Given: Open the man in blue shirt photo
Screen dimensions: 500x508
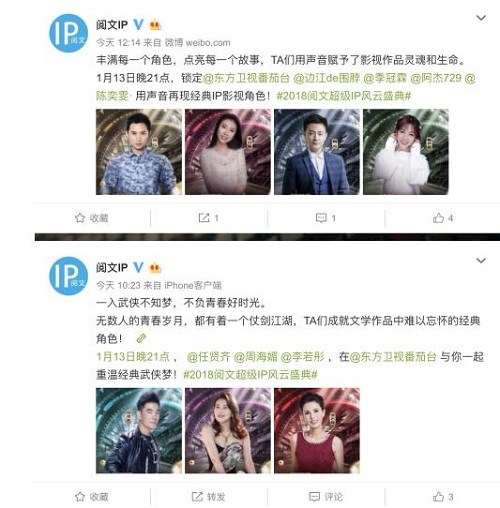Looking at the screenshot, I should (x=139, y=152).
